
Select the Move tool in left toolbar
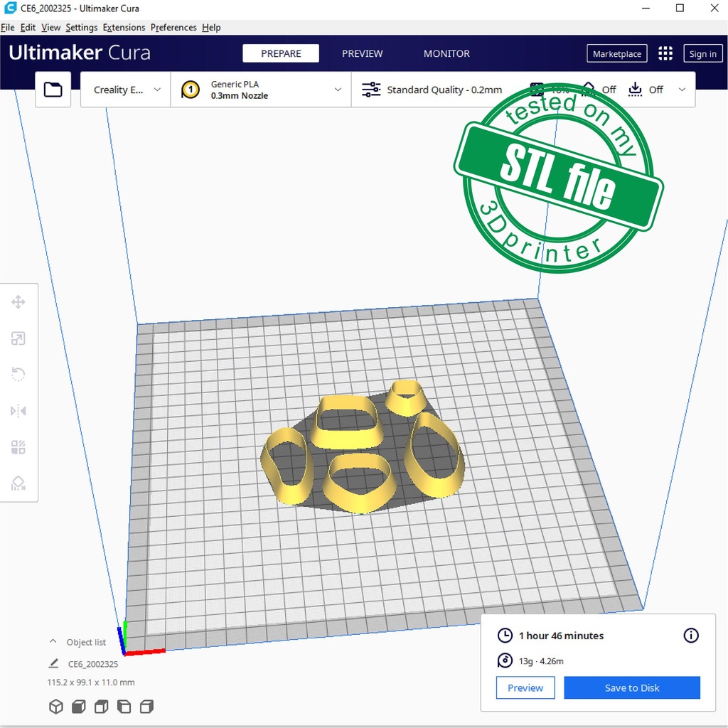pos(18,302)
